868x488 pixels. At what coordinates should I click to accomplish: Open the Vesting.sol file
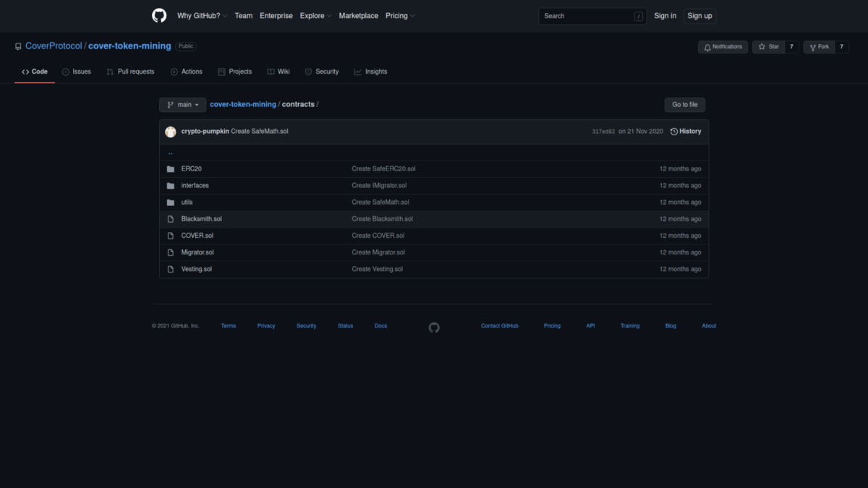point(197,269)
